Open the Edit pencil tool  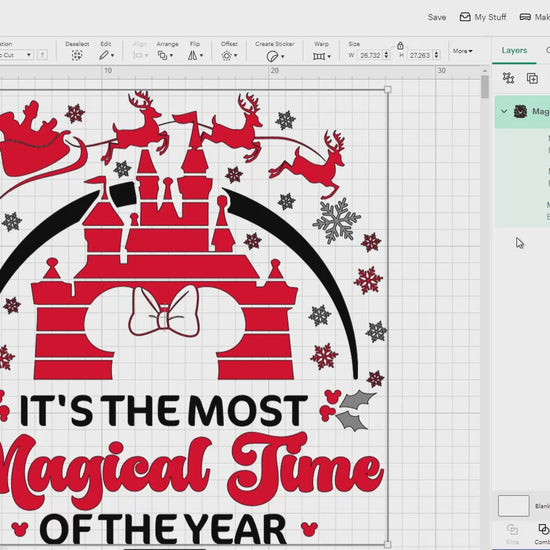tap(103, 55)
